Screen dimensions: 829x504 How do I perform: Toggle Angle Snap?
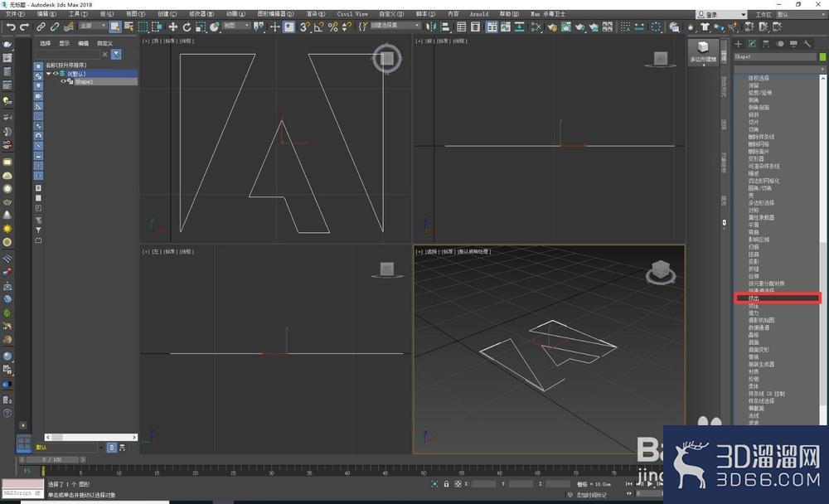point(319,27)
